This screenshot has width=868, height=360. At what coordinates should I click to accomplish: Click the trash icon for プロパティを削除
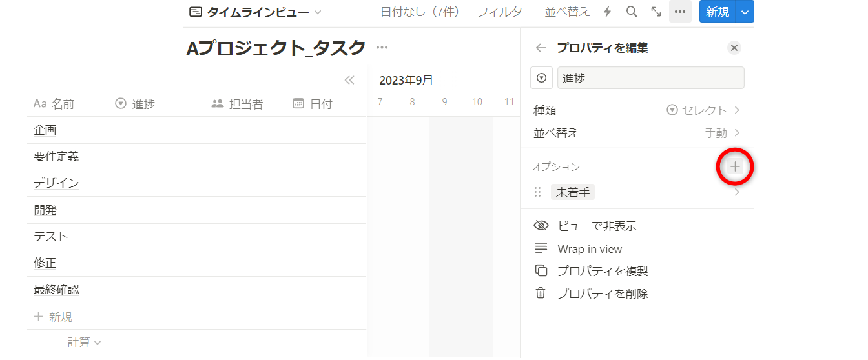(541, 294)
